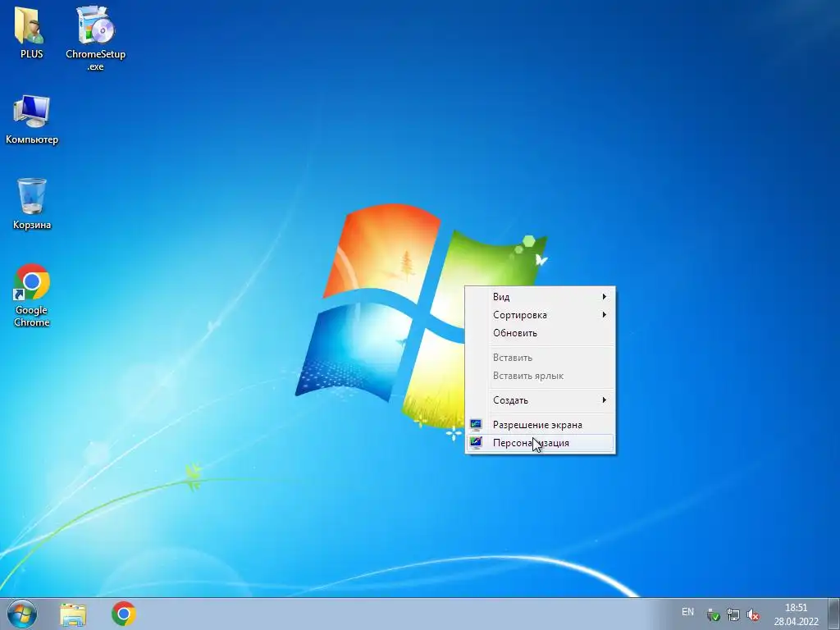Select the Корзина recycle bin icon
Image resolution: width=840 pixels, height=630 pixels.
pyautogui.click(x=32, y=204)
